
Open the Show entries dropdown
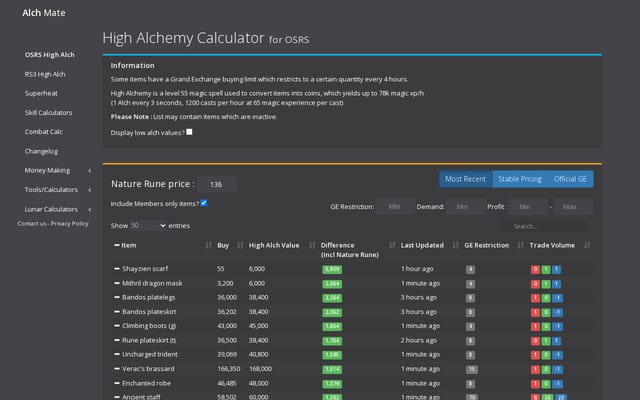(x=148, y=225)
